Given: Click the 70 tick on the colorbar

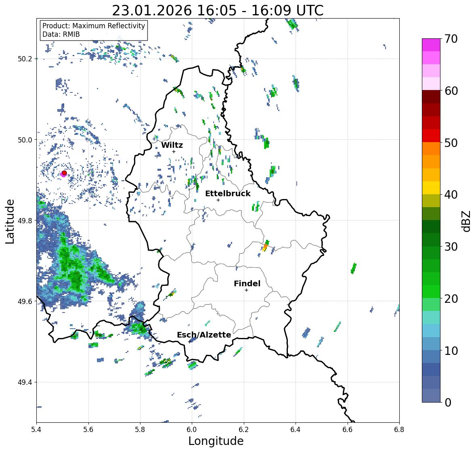Looking at the screenshot, I should (451, 39).
